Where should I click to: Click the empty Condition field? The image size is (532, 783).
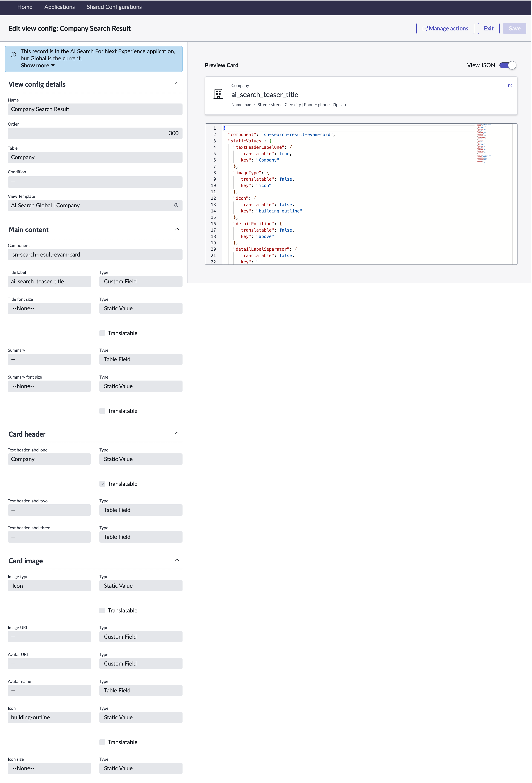pyautogui.click(x=95, y=182)
